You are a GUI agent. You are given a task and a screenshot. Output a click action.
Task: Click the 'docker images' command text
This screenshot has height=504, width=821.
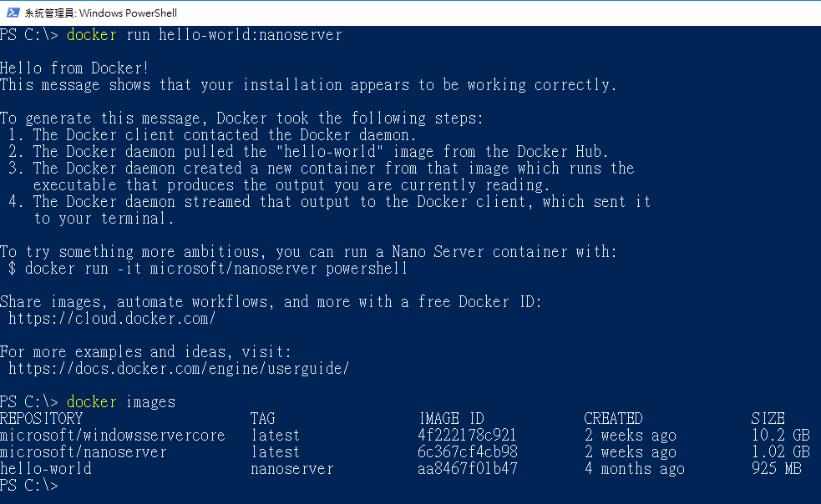click(x=121, y=402)
